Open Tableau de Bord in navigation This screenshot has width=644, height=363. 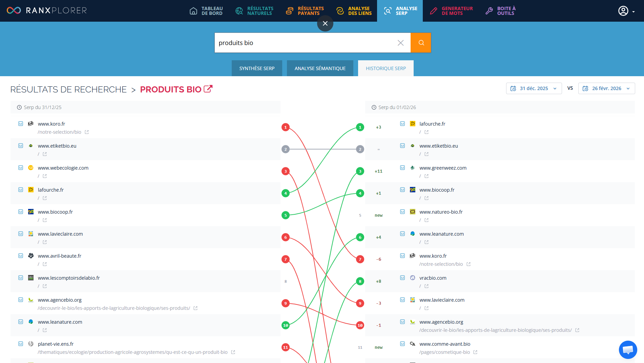[206, 11]
